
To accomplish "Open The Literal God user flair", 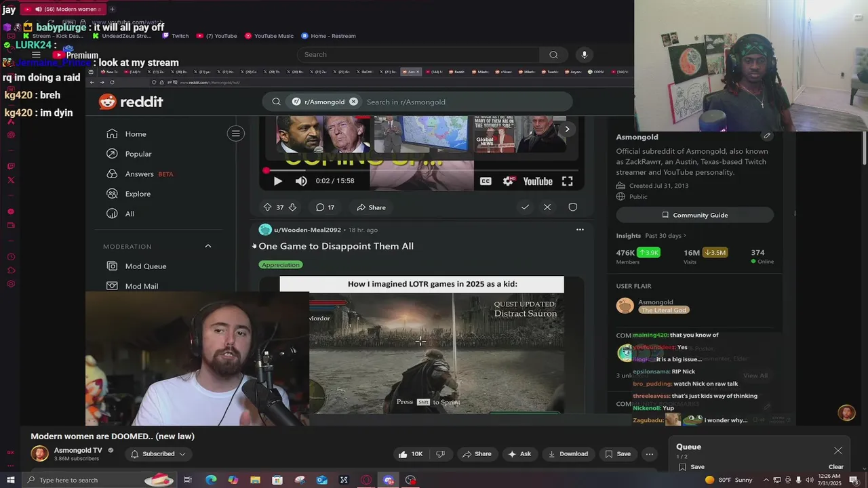I will (664, 310).
